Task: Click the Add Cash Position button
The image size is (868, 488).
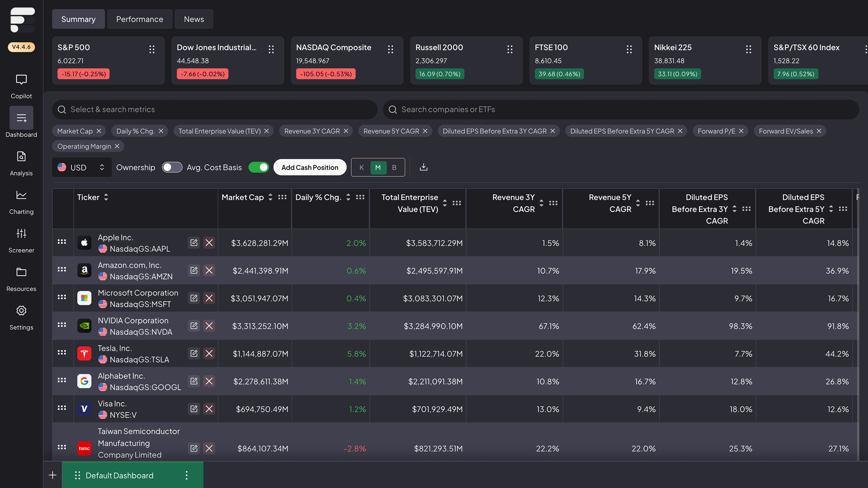Action: pyautogui.click(x=309, y=167)
